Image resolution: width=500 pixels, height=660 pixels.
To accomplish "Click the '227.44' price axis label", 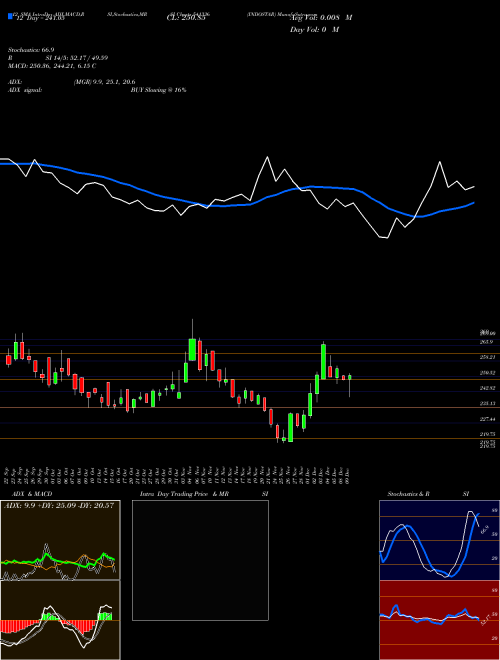I will point(486,419).
